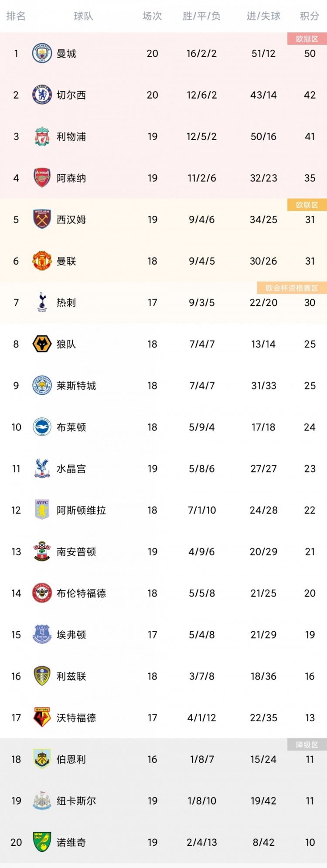
Task: Sort by 积分 column header
Action: pyautogui.click(x=310, y=16)
